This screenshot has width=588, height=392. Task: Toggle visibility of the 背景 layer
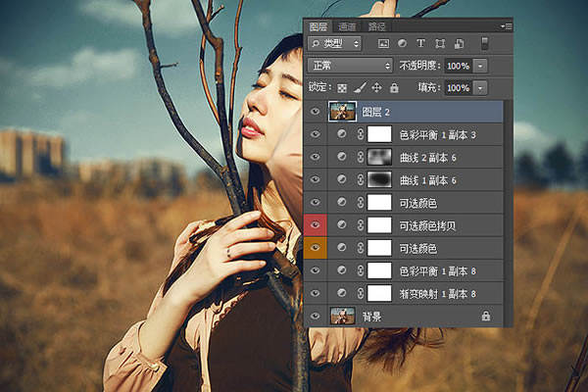[316, 316]
